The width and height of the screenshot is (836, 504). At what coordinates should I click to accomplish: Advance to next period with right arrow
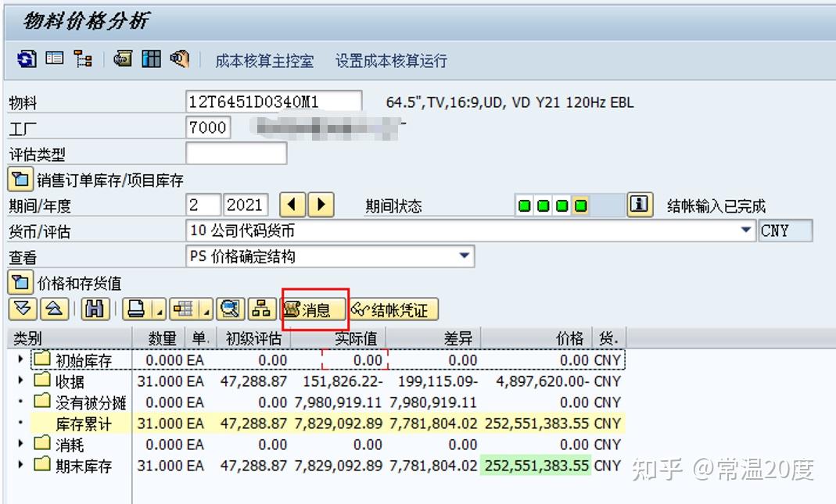(320, 205)
